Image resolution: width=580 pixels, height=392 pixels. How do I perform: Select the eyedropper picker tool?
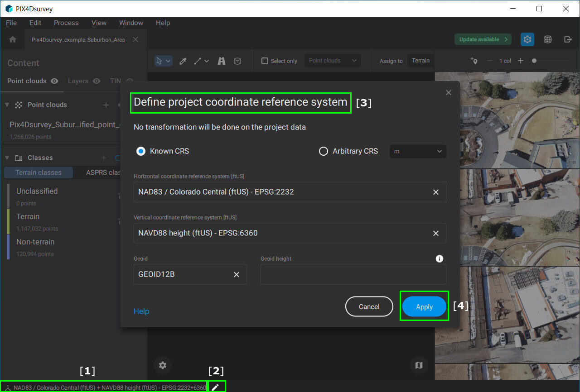point(183,61)
